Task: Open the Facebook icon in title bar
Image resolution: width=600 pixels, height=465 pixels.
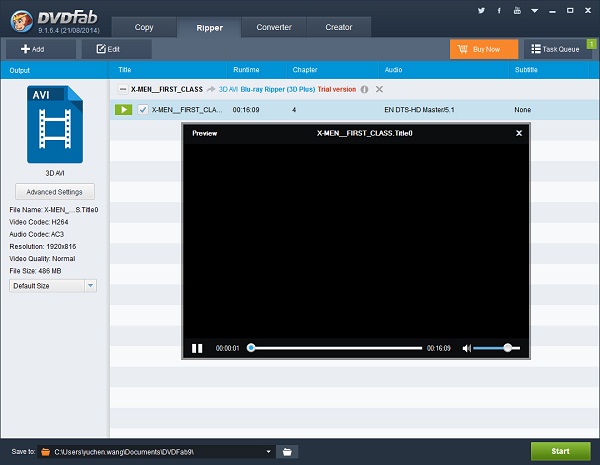Action: pos(499,11)
